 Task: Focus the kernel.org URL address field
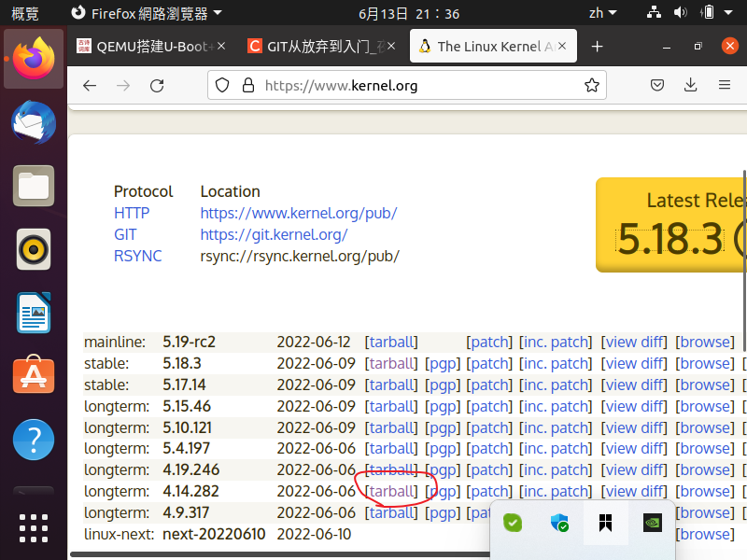(x=406, y=85)
